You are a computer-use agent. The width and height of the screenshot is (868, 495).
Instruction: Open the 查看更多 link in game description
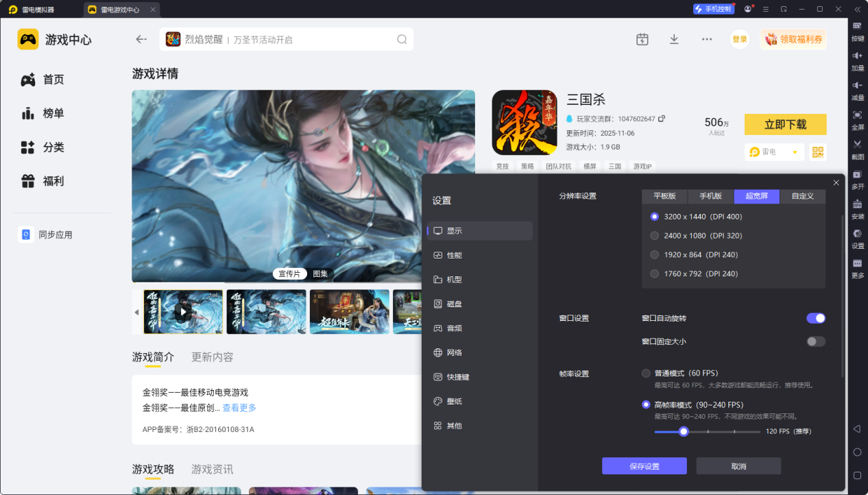[239, 407]
